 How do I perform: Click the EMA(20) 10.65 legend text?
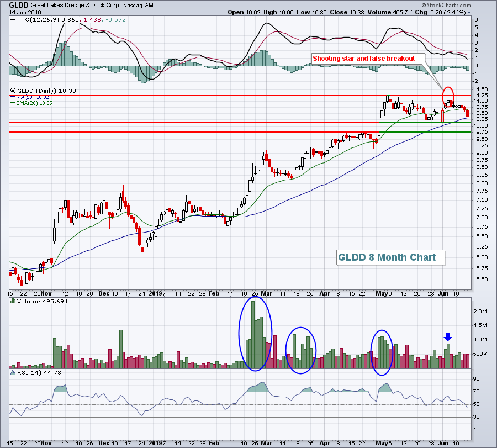pyautogui.click(x=34, y=103)
